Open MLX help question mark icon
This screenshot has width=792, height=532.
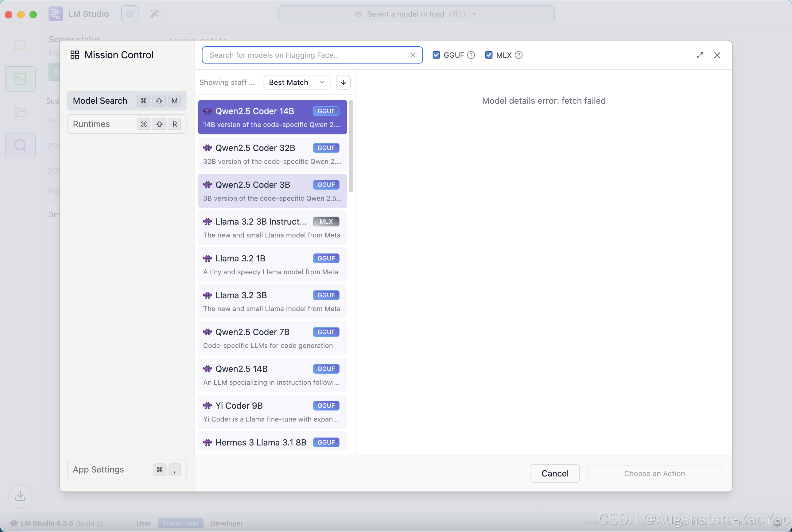point(518,55)
